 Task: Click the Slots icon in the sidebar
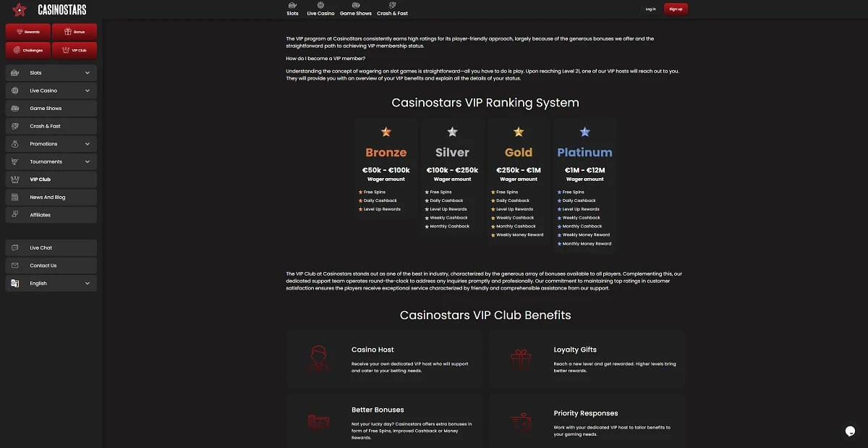(15, 73)
